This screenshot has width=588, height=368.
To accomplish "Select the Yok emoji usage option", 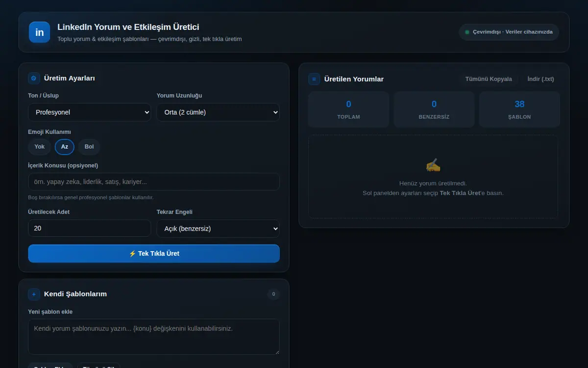I will coord(40,147).
